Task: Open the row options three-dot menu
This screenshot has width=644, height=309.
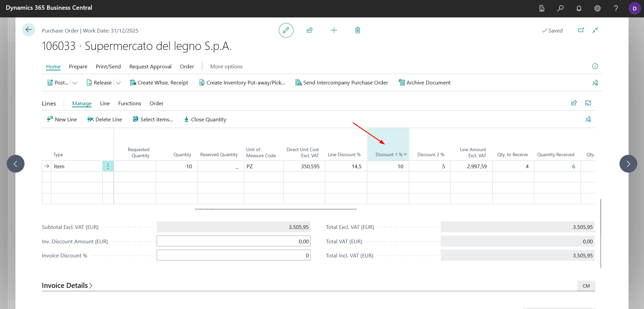Action: (108, 166)
